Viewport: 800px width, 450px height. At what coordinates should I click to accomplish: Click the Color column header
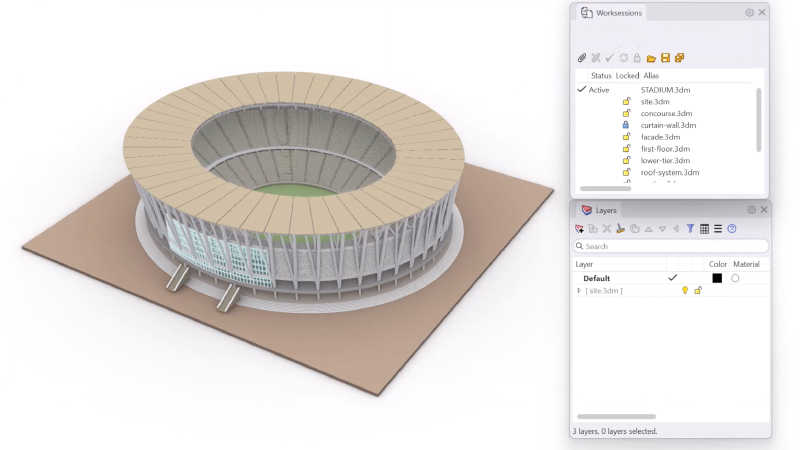(x=717, y=264)
